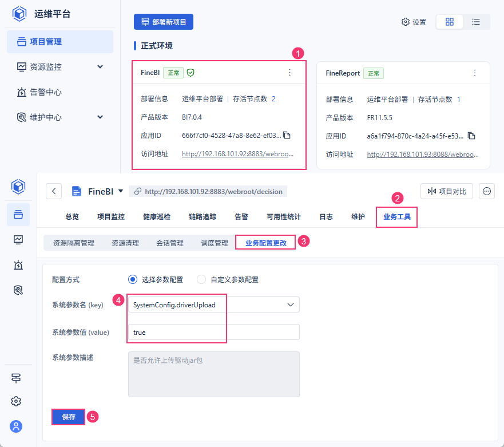
Task: Click the 保存 button
Action: point(69,417)
